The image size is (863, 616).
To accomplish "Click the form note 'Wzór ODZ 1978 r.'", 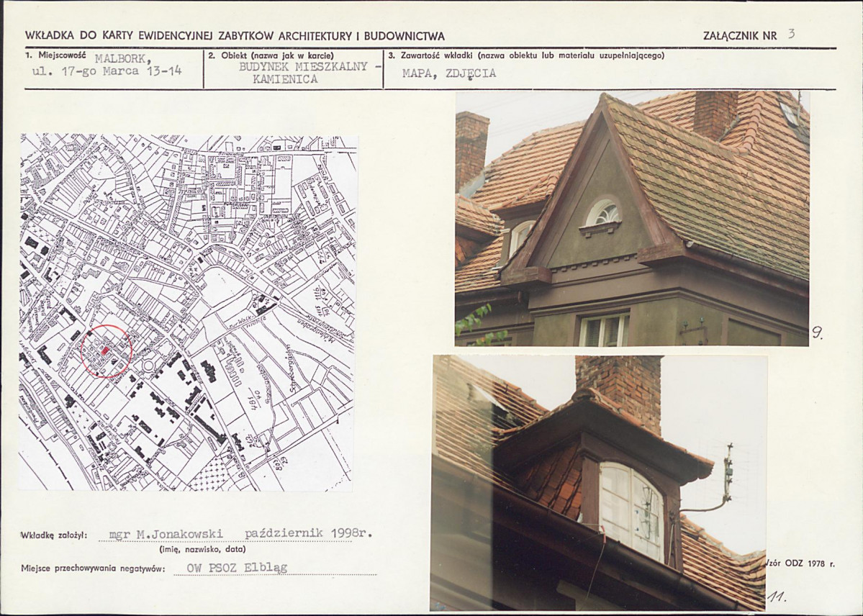I will (801, 564).
